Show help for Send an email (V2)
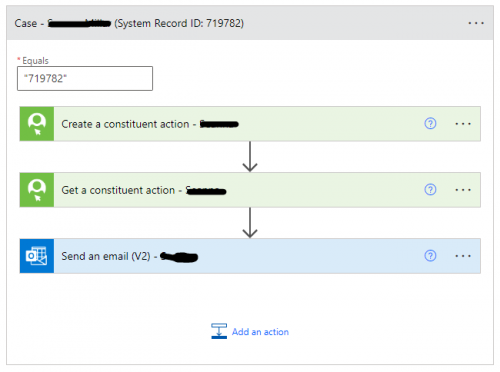This screenshot has height=372, width=500. 430,255
